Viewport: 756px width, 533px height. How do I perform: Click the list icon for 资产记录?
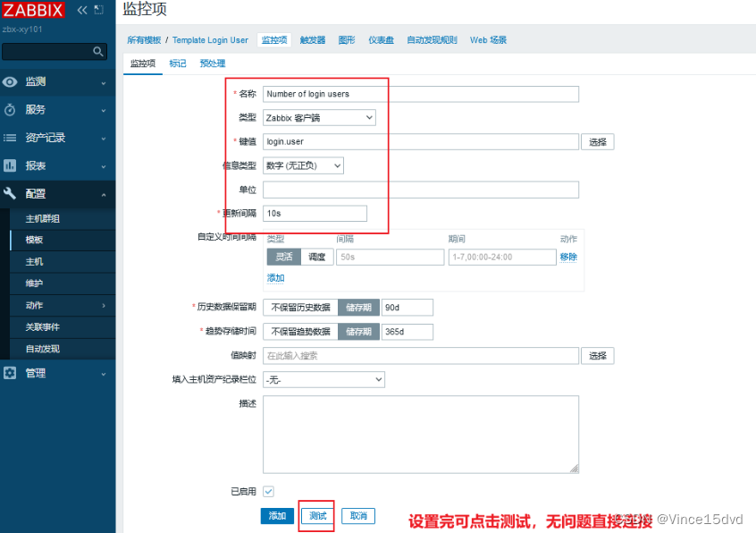(x=10, y=138)
